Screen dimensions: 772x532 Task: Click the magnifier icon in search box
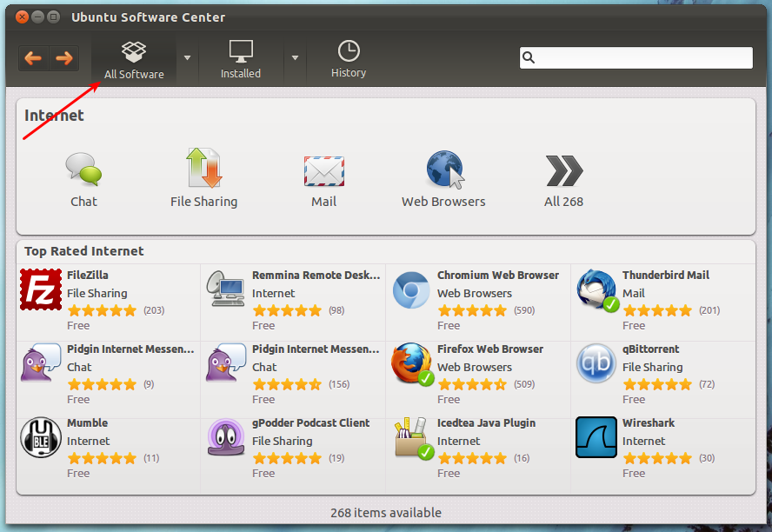[529, 57]
